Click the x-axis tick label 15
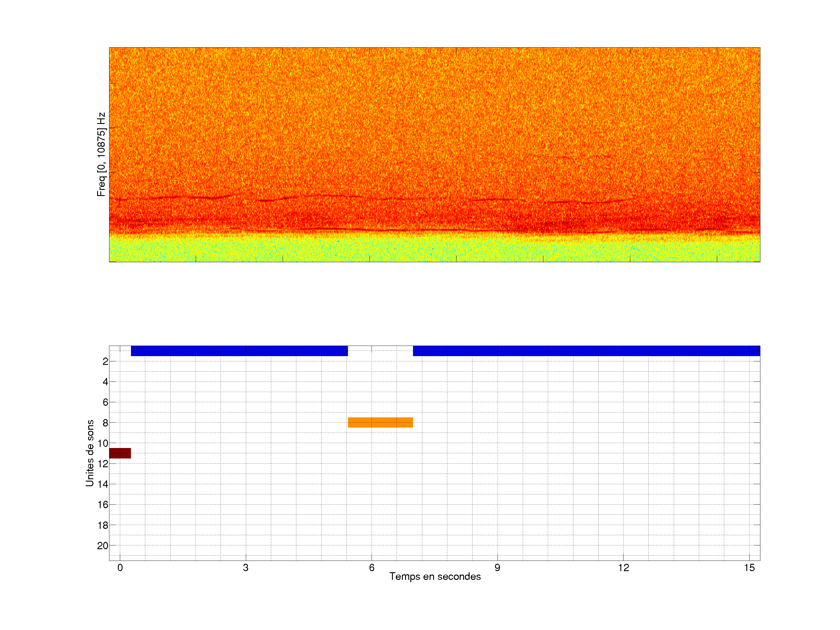840x630 pixels. pos(749,568)
